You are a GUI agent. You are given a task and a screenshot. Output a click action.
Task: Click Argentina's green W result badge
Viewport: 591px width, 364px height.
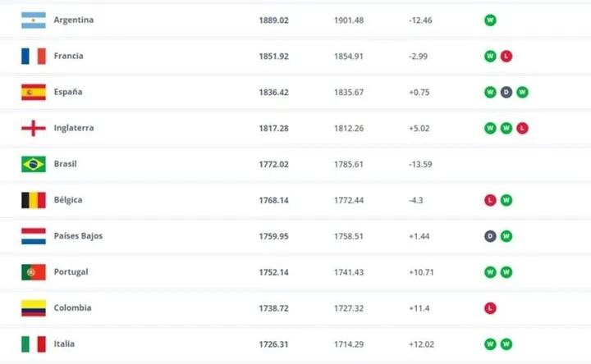490,20
